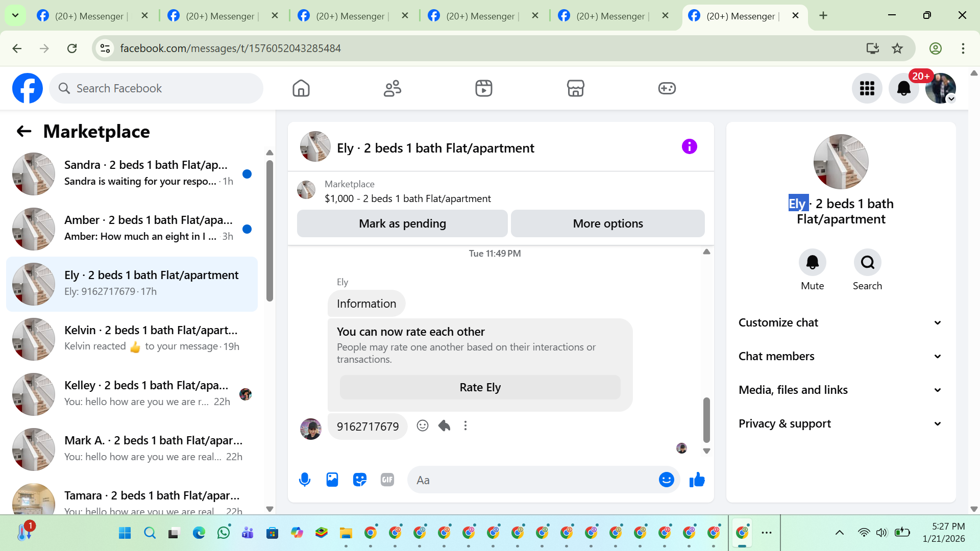Image resolution: width=980 pixels, height=551 pixels.
Task: Expand Customize chat section
Action: click(841, 322)
